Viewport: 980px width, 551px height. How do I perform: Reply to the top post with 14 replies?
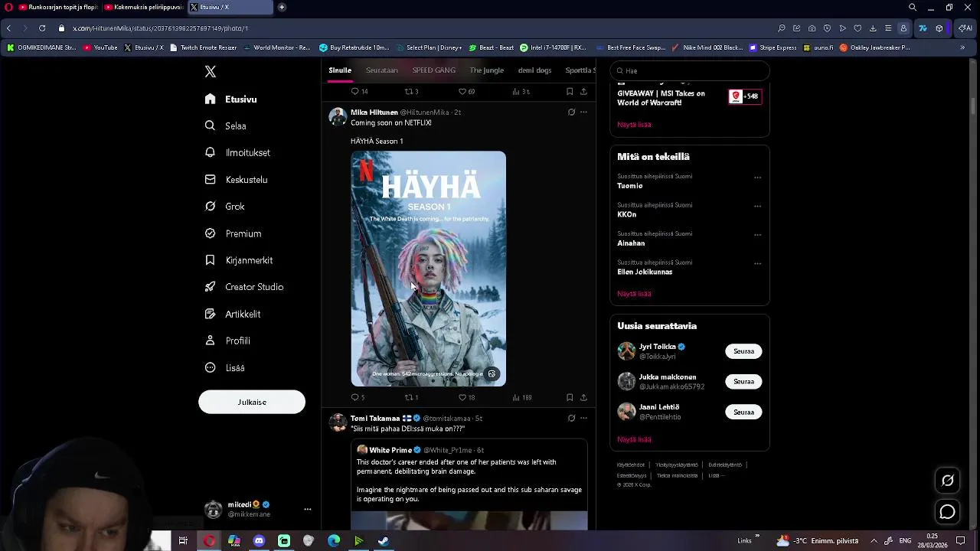pos(359,92)
